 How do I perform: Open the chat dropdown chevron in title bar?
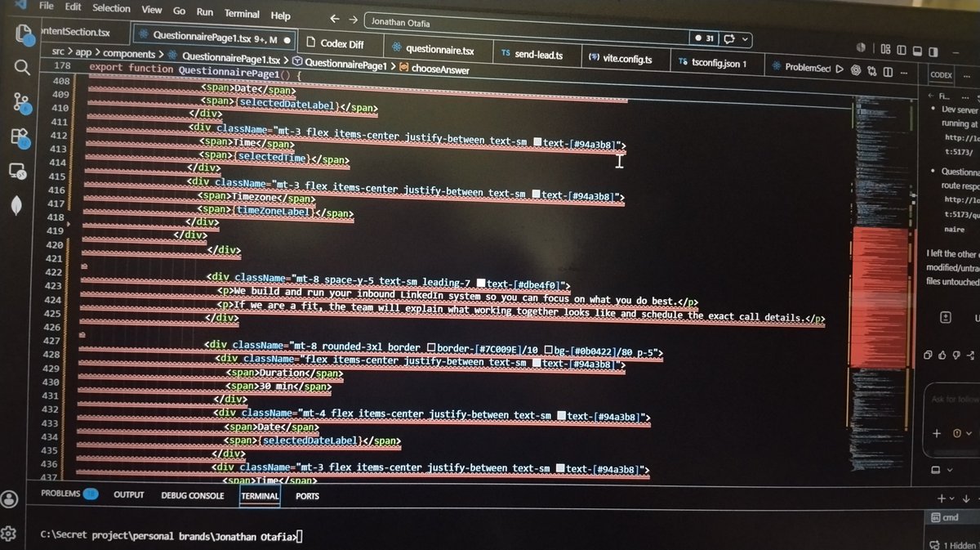(x=745, y=39)
